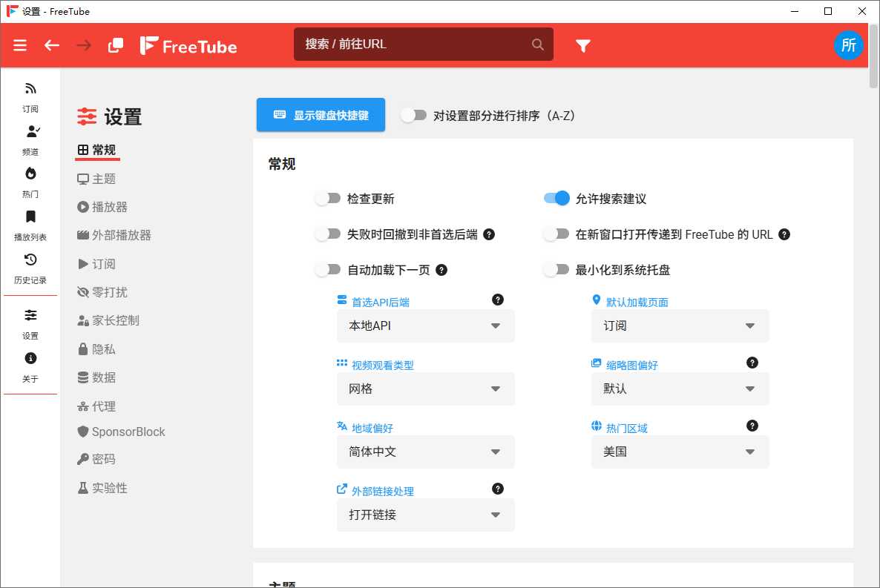Select 主题 settings section
This screenshot has height=588, width=880.
pyautogui.click(x=96, y=179)
